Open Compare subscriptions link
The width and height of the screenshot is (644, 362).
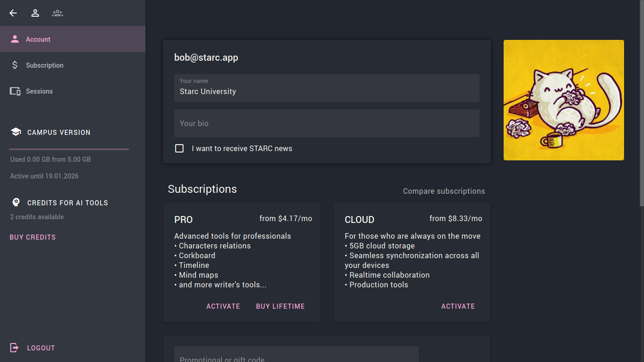[443, 191]
